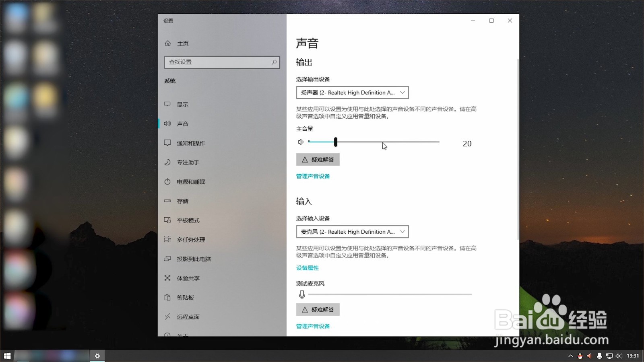Screen dimensions: 644x362
Task: Click the 主音量 slider thumb
Action: 335,142
